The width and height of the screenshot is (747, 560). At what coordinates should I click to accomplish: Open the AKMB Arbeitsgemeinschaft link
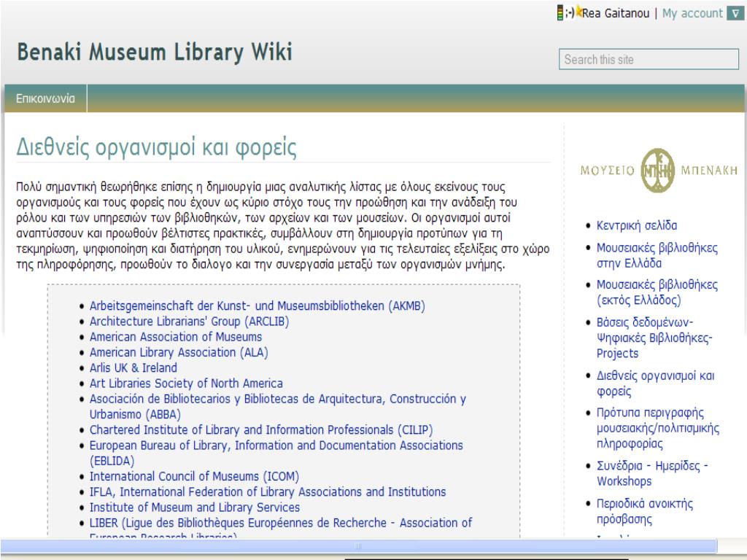click(x=258, y=306)
